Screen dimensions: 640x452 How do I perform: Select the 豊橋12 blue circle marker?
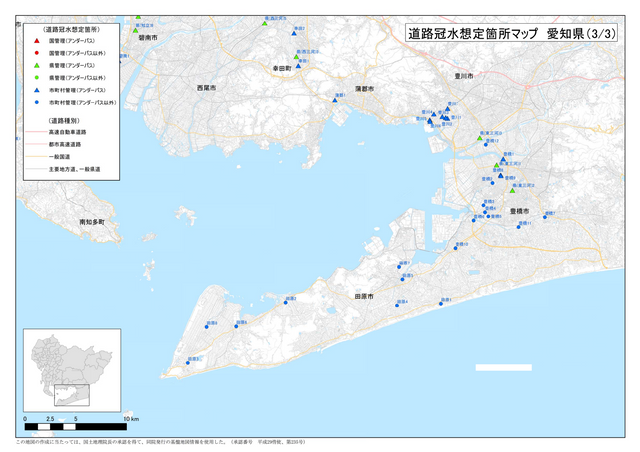(x=486, y=145)
